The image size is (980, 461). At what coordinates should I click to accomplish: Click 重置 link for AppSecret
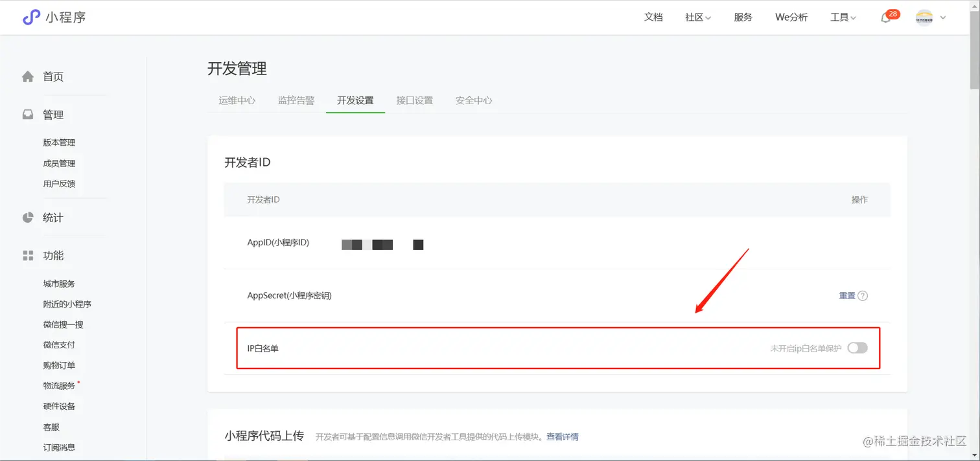[847, 296]
